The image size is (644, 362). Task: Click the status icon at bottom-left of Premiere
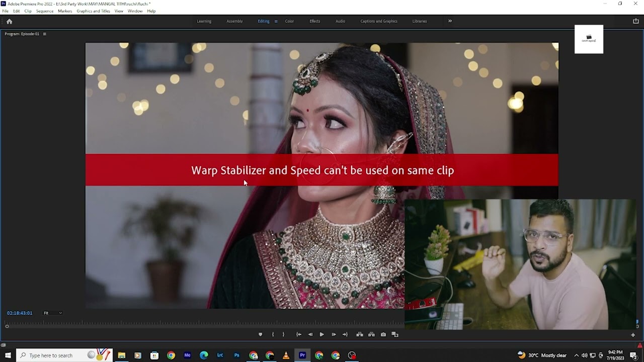pyautogui.click(x=3, y=345)
